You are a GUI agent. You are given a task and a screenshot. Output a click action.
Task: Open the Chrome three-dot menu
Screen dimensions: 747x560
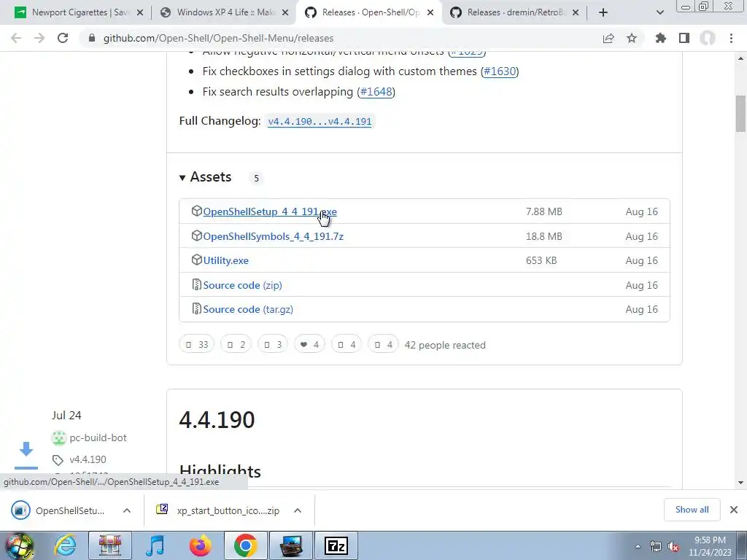731,38
